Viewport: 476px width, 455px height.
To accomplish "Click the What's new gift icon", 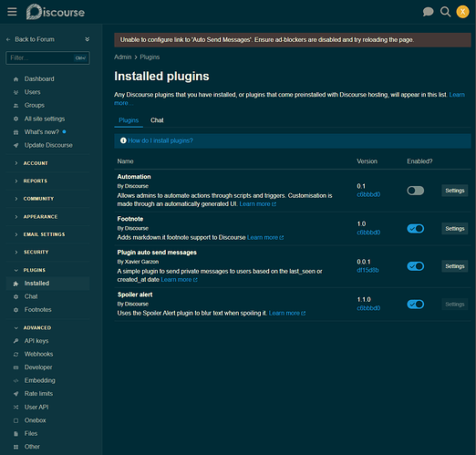I will point(16,132).
